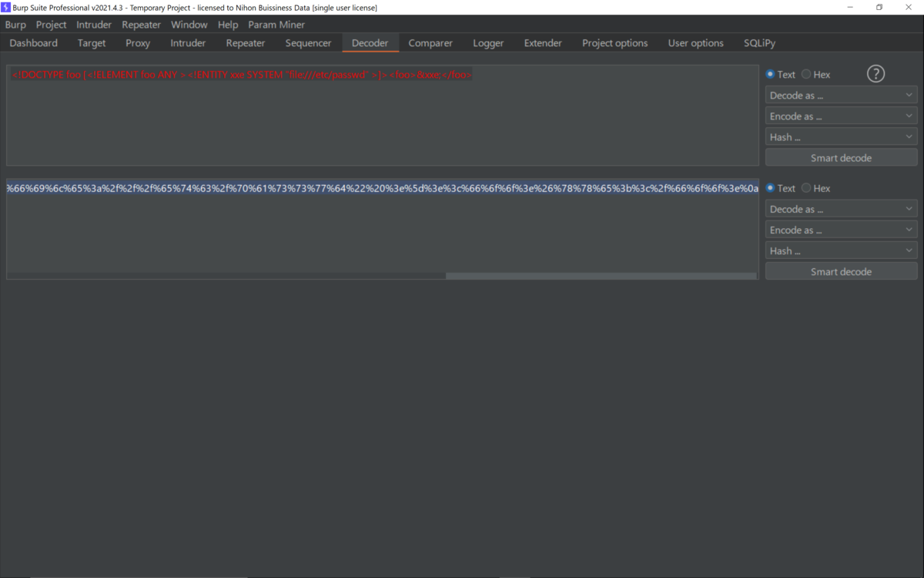Switch to the Extender tab
This screenshot has width=924, height=578.
(543, 43)
